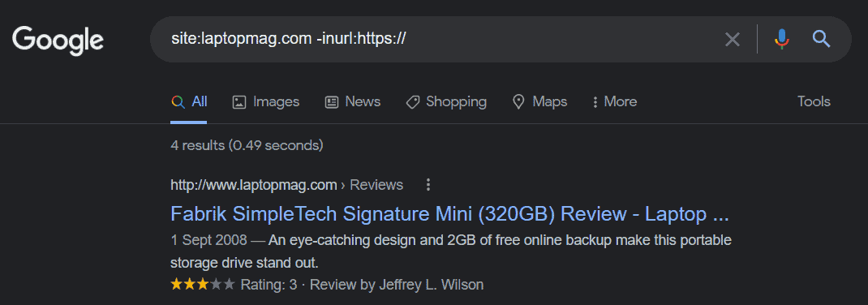Submit search using the magnifying glass icon
Screen dimensions: 868x305
[x=822, y=39]
